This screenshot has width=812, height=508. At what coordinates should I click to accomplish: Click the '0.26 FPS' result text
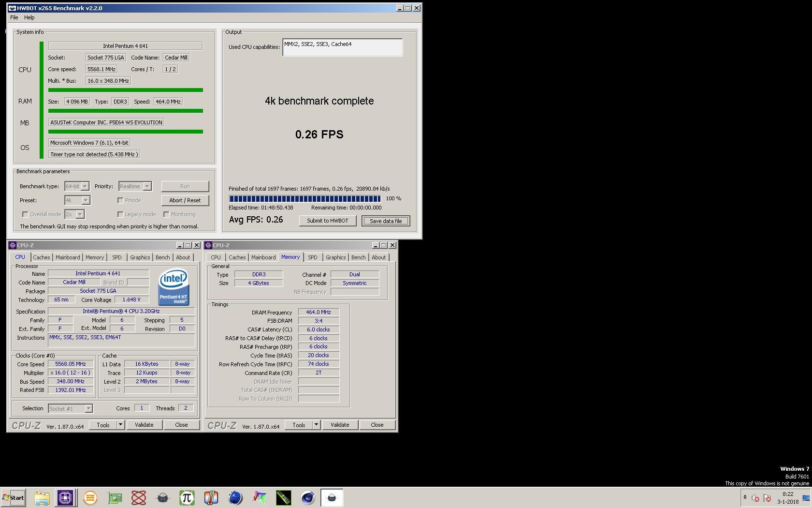pyautogui.click(x=319, y=134)
